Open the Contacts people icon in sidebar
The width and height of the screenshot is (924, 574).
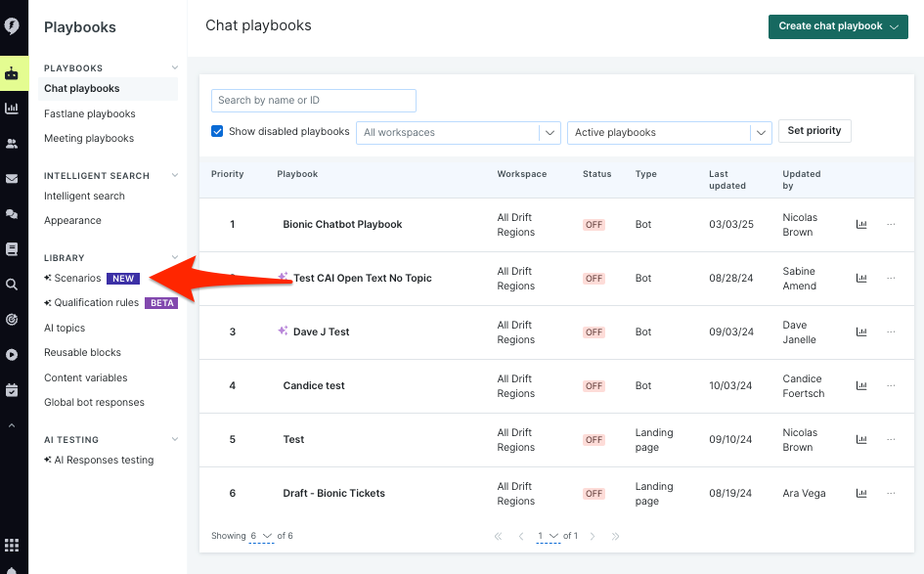click(x=12, y=144)
